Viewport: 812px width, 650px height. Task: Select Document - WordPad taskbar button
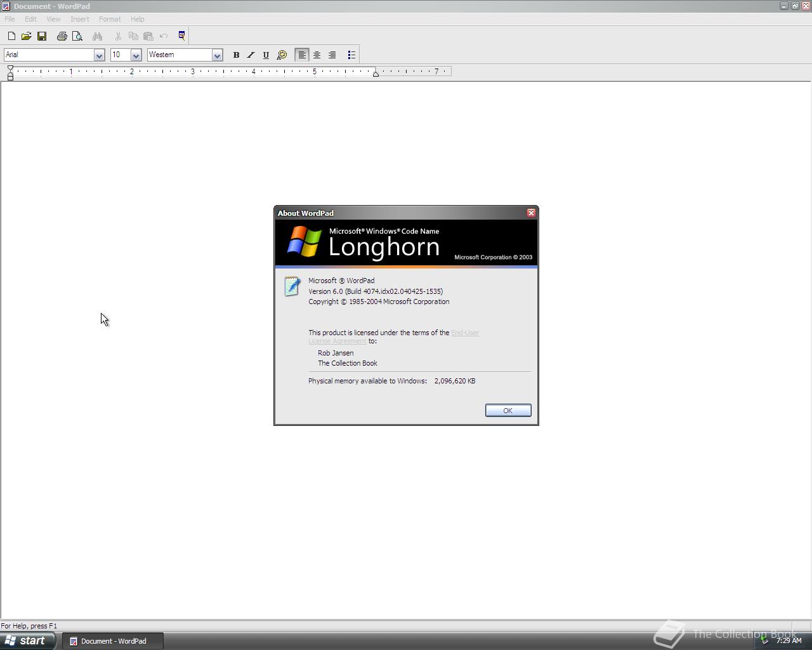113,641
